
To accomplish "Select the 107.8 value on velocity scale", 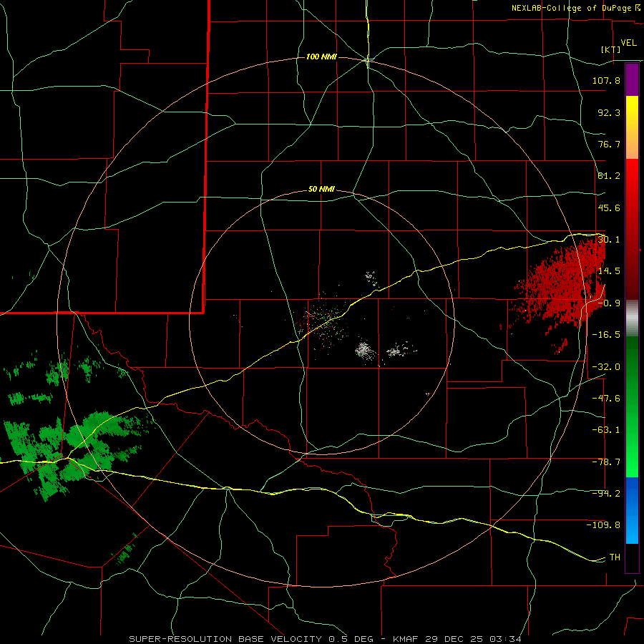I will (606, 80).
